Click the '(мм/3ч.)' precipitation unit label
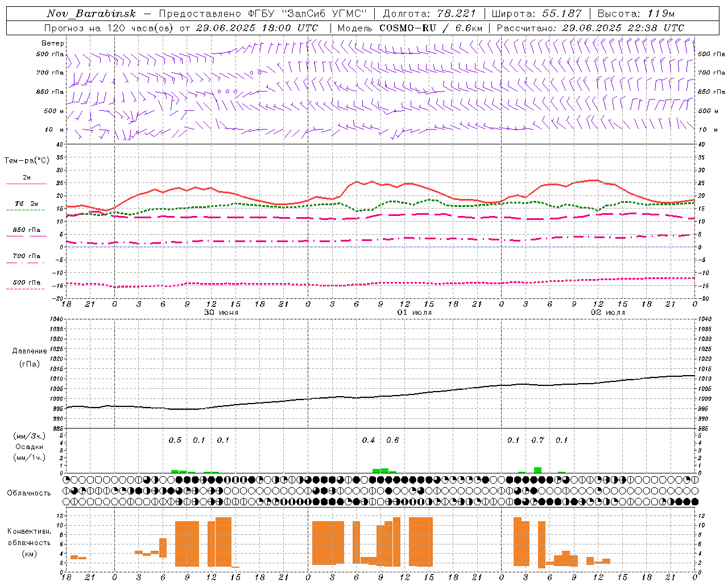This screenshot has height=582, width=728. 30,436
